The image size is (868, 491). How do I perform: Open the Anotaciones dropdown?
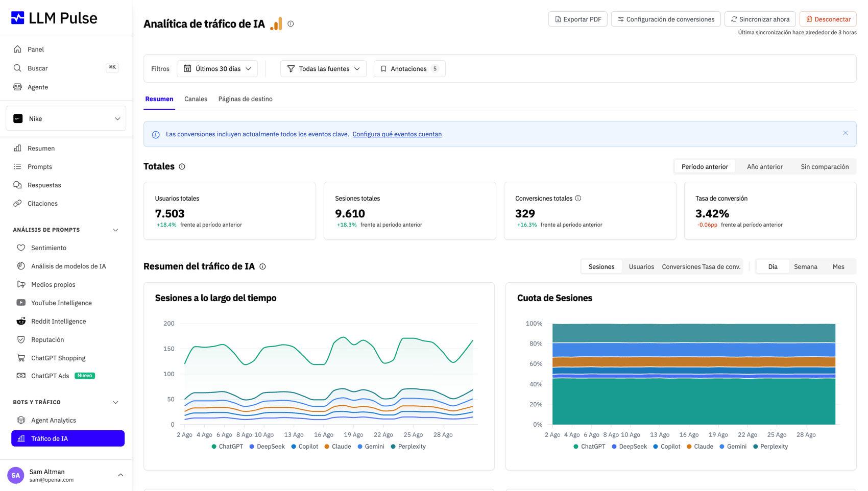(409, 69)
